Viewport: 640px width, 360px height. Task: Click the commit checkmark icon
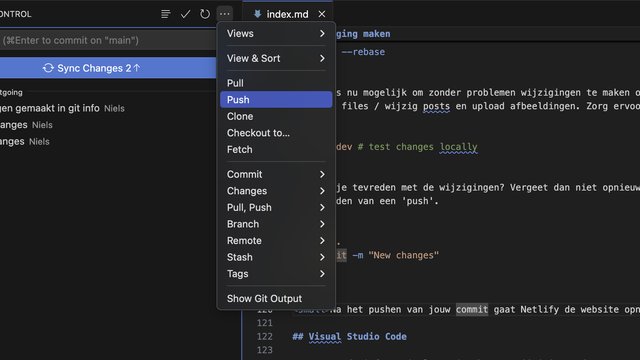click(185, 14)
